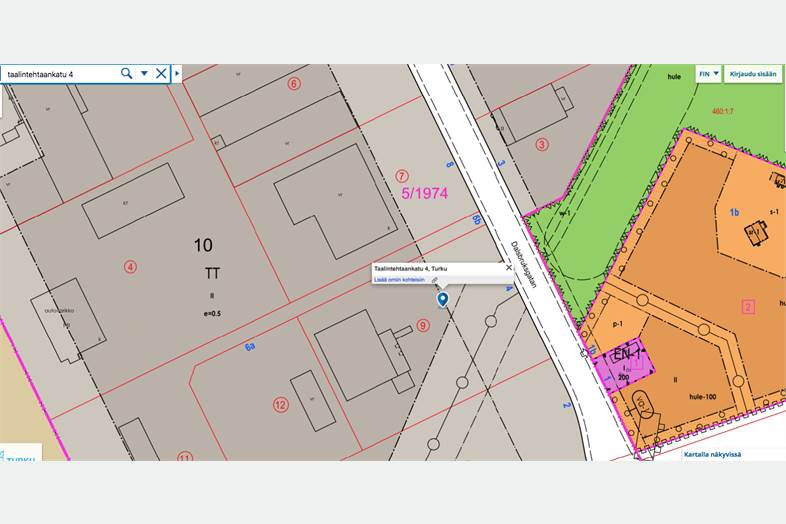Close the Taalintehtaankatu 4 popup
This screenshot has width=786, height=524.
[x=508, y=268]
